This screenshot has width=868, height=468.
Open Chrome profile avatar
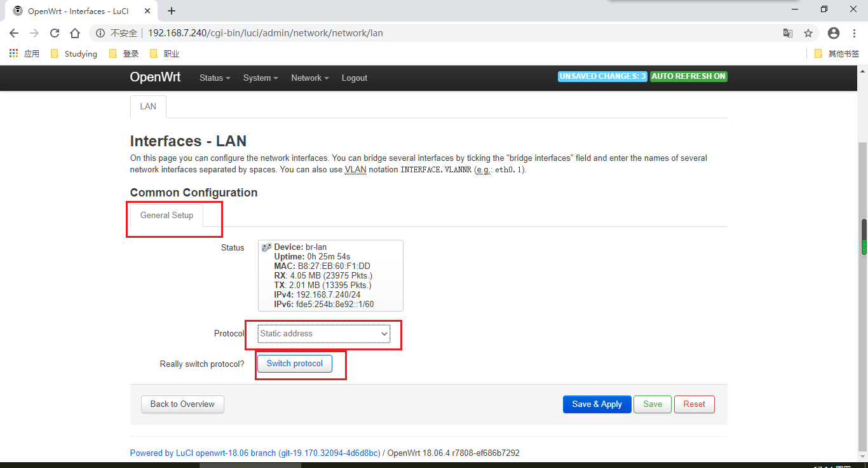tap(834, 33)
